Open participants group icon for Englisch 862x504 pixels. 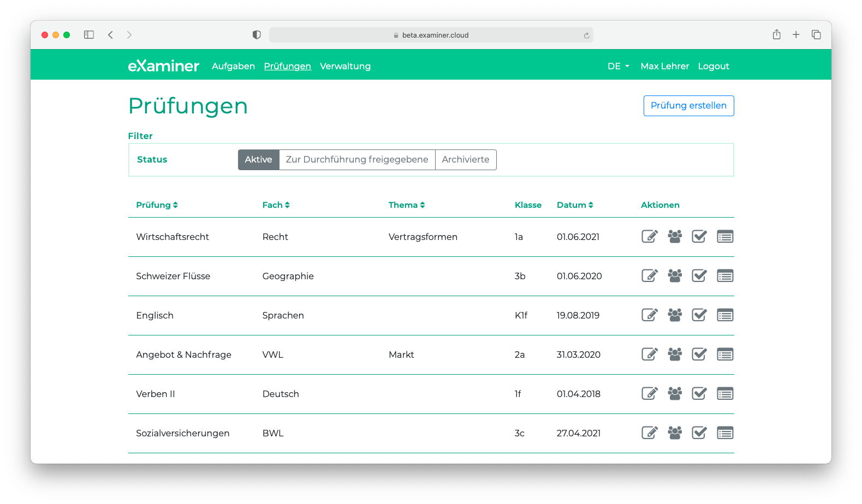click(x=675, y=315)
